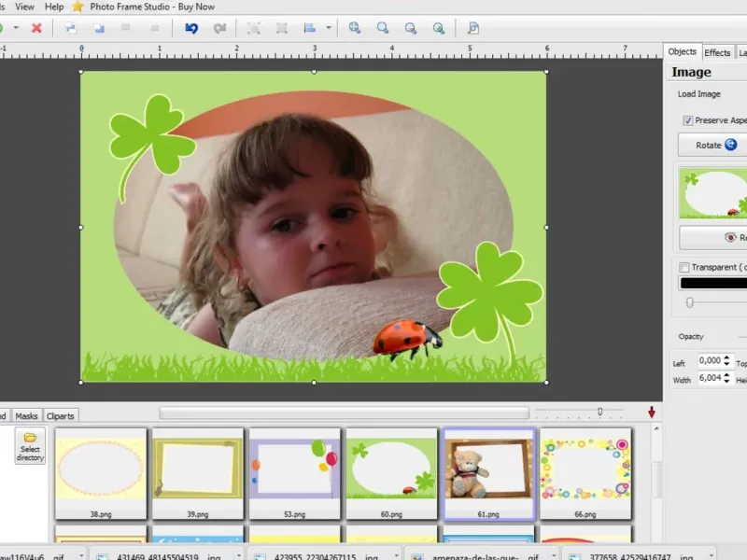Decrease the Width stepper value
Screen dimensions: 747x560
[x=726, y=382]
